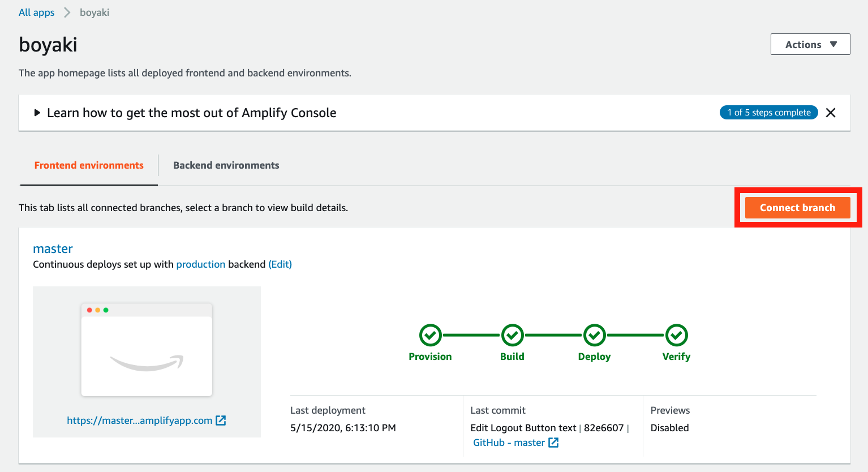Image resolution: width=868 pixels, height=472 pixels.
Task: Click the (Edit) backend link
Action: 280,264
